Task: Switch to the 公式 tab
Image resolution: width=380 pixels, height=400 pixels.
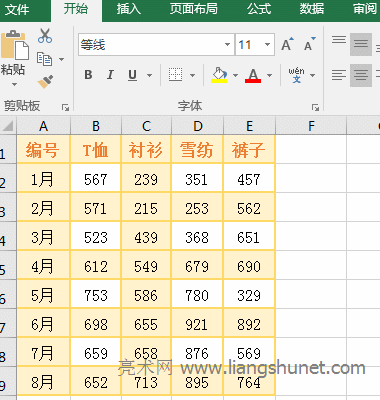Action: click(259, 9)
